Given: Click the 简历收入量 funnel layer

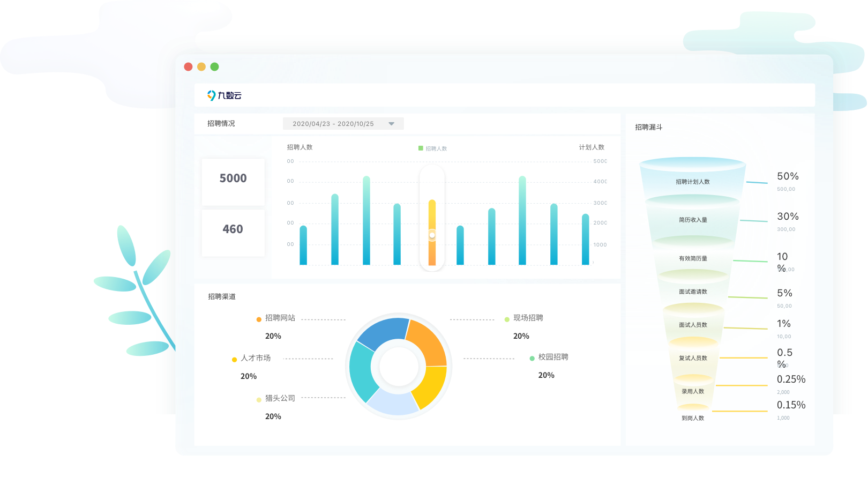Looking at the screenshot, I should 692,220.
